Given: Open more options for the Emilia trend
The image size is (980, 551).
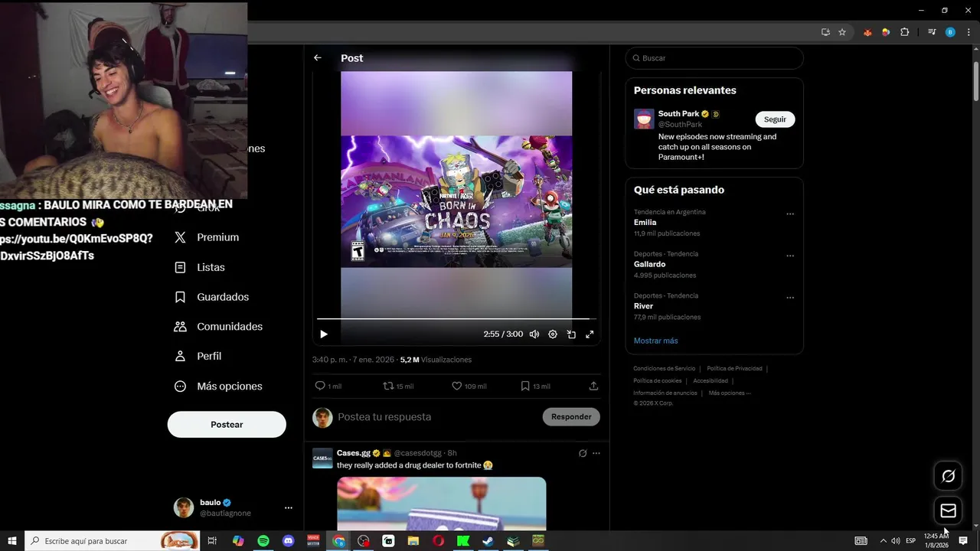Looking at the screenshot, I should click(x=790, y=214).
